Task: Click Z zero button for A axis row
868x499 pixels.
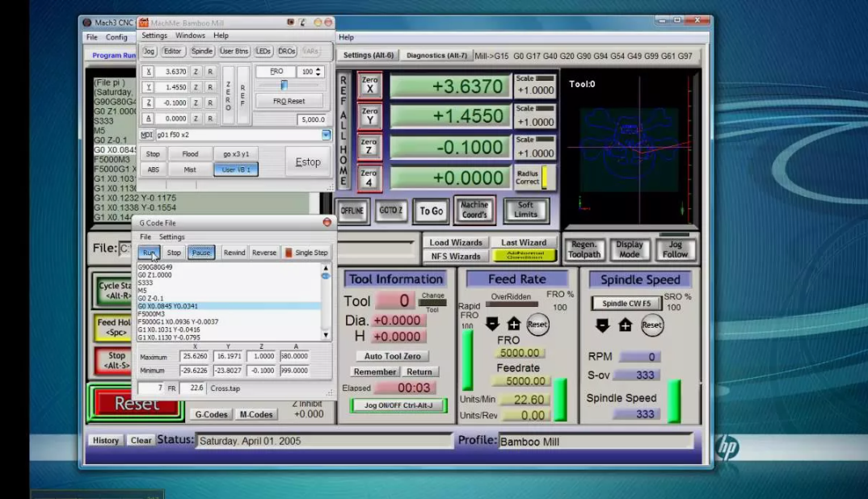Action: click(196, 119)
